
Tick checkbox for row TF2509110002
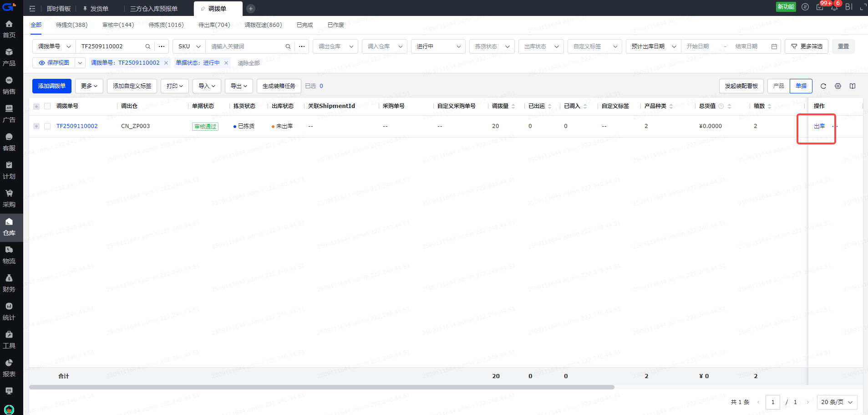tap(47, 126)
